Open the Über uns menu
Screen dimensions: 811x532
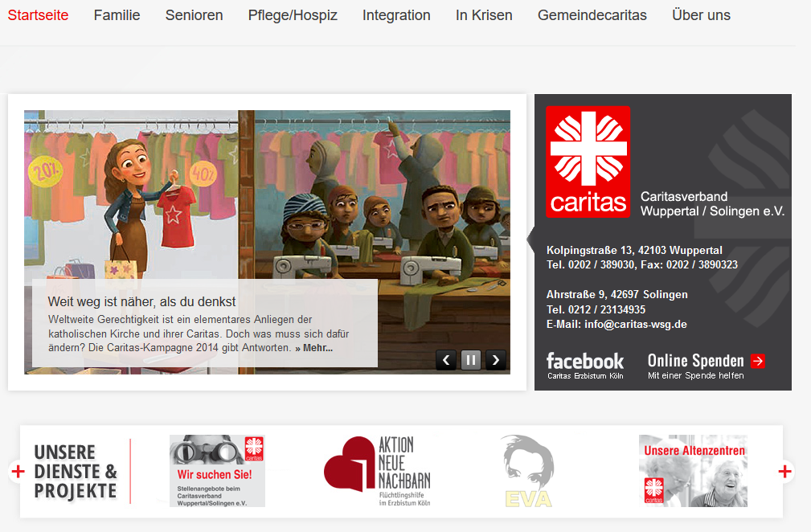[702, 15]
